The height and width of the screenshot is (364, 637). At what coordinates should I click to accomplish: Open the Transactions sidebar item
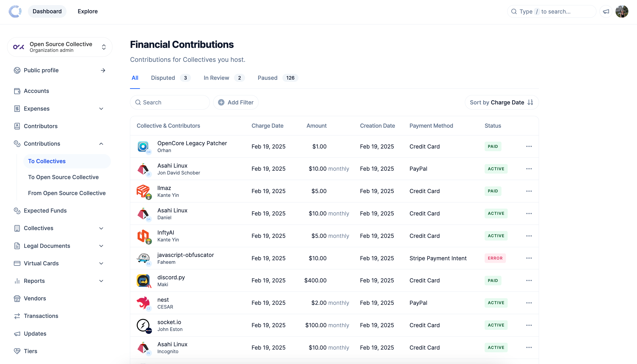coord(41,316)
